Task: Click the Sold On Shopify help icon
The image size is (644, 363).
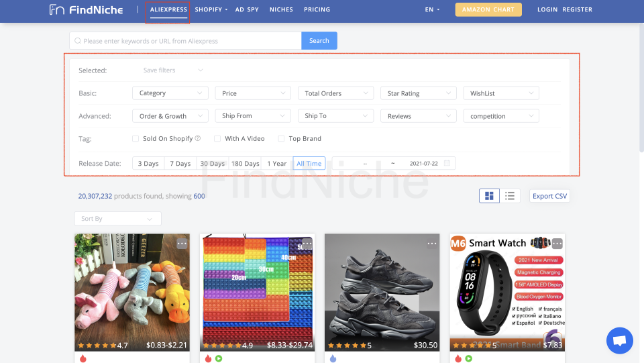Action: click(197, 138)
